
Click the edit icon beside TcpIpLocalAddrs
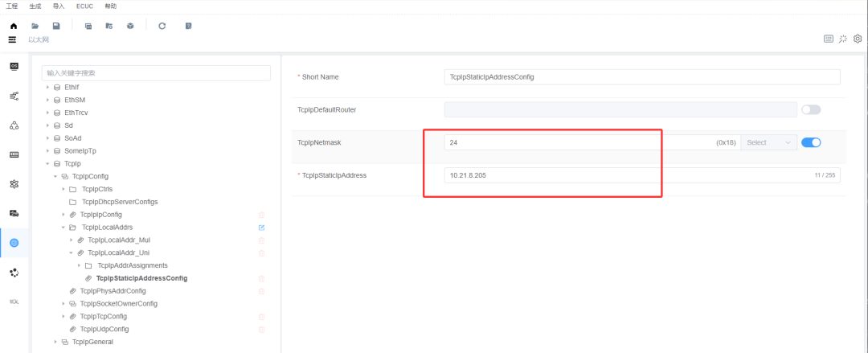click(261, 228)
